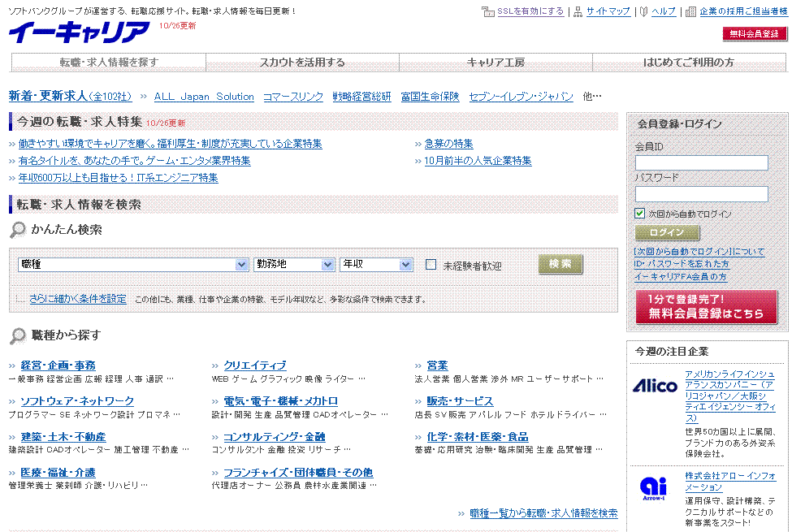Viewport: 792px width, 532px height.
Task: Open セブン-イレブン・ジャパン link
Action: [521, 97]
